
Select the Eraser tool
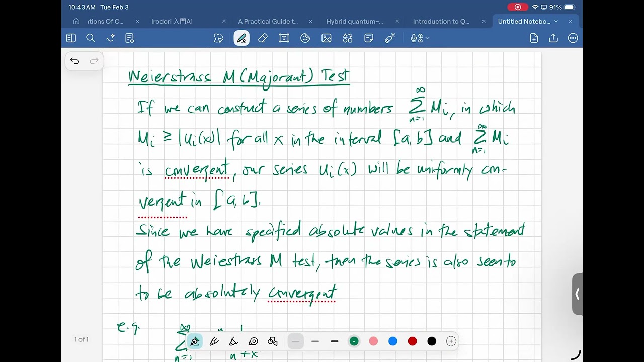263,38
